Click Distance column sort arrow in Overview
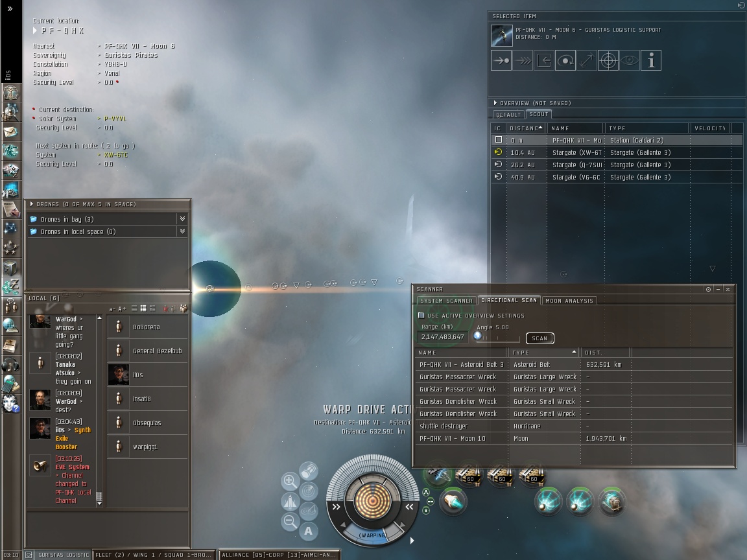The image size is (747, 560). tap(540, 128)
